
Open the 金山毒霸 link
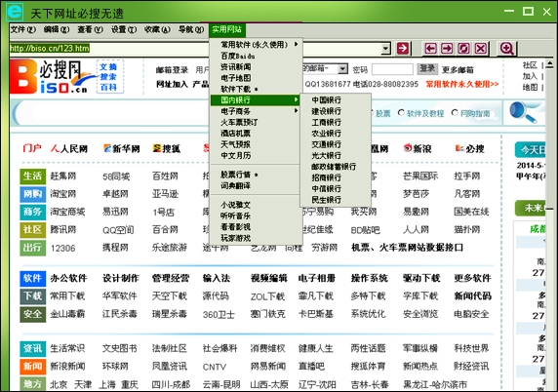click(x=67, y=314)
